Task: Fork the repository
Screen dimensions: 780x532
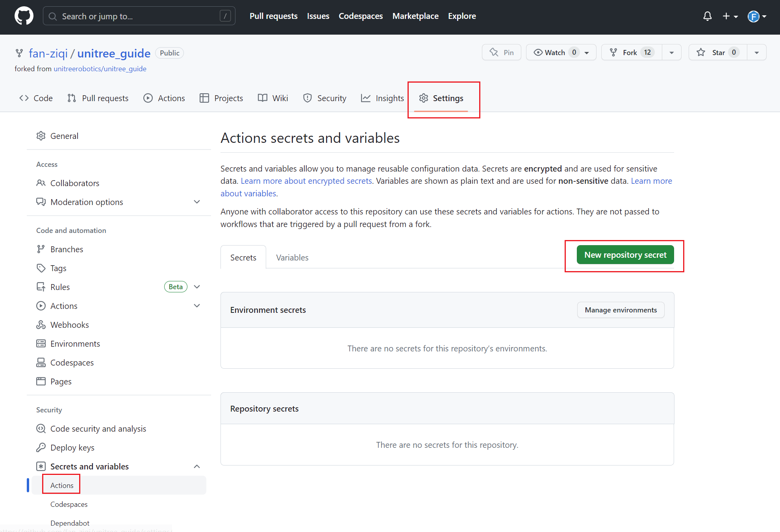Action: coord(632,52)
